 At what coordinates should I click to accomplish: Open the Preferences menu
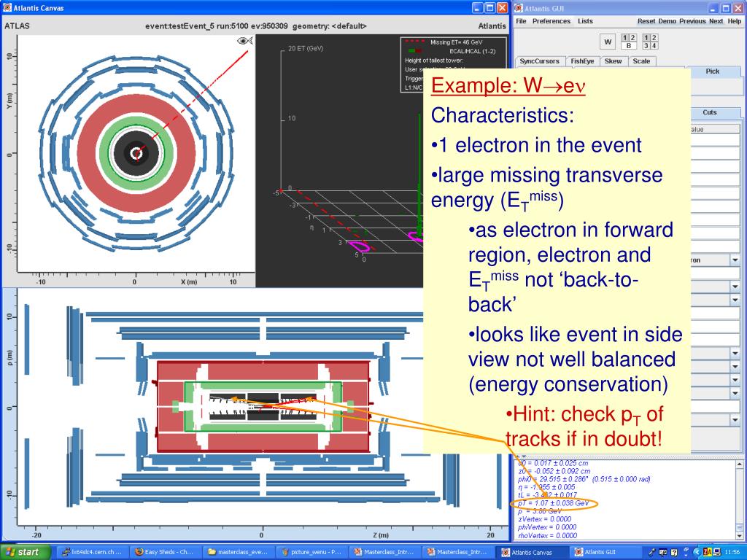[x=551, y=21]
